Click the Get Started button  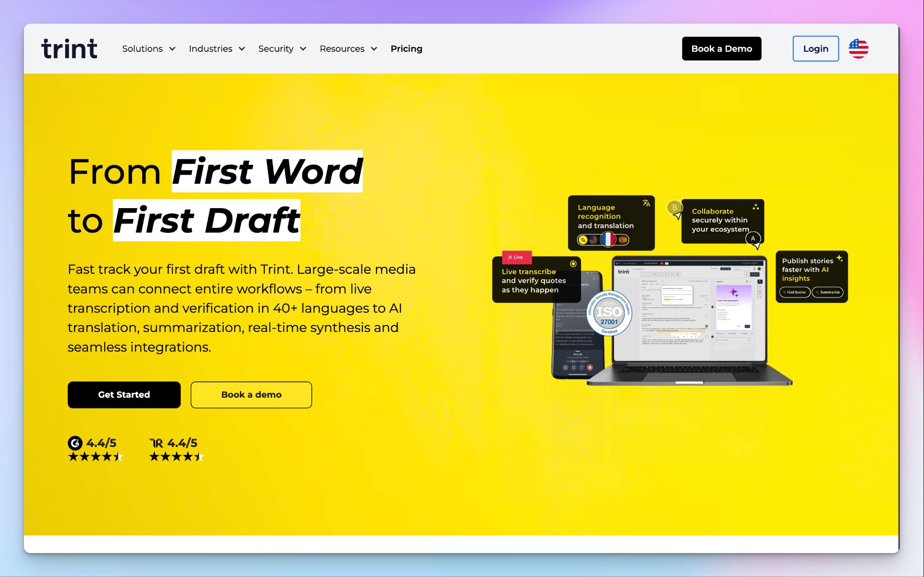click(x=124, y=395)
